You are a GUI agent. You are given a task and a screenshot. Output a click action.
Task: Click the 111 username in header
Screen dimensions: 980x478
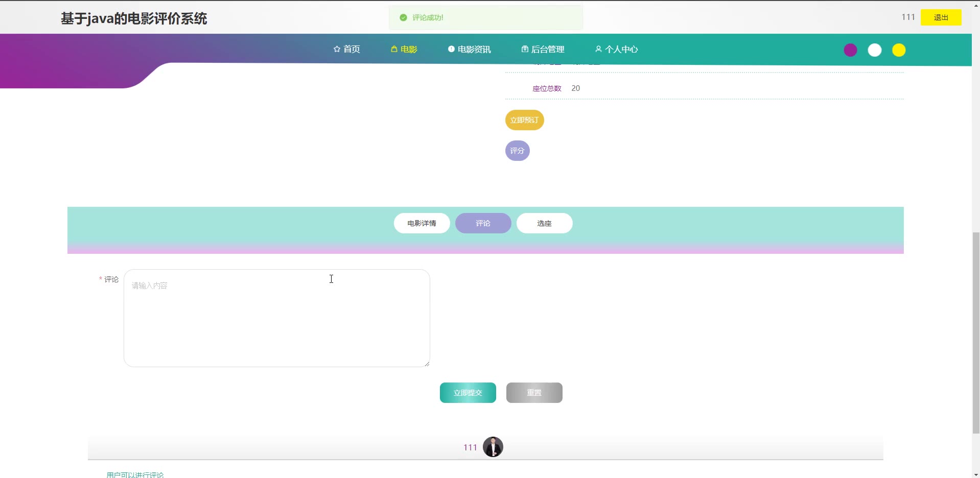pyautogui.click(x=908, y=17)
